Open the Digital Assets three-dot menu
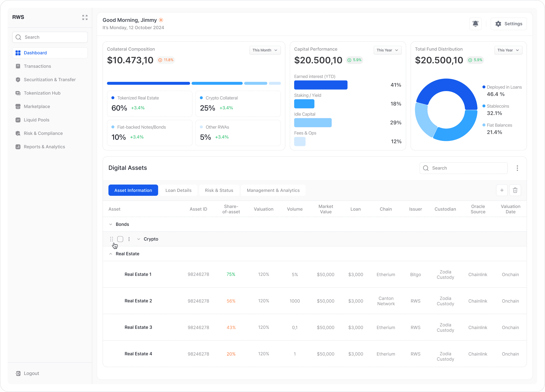545x392 pixels. 517,168
